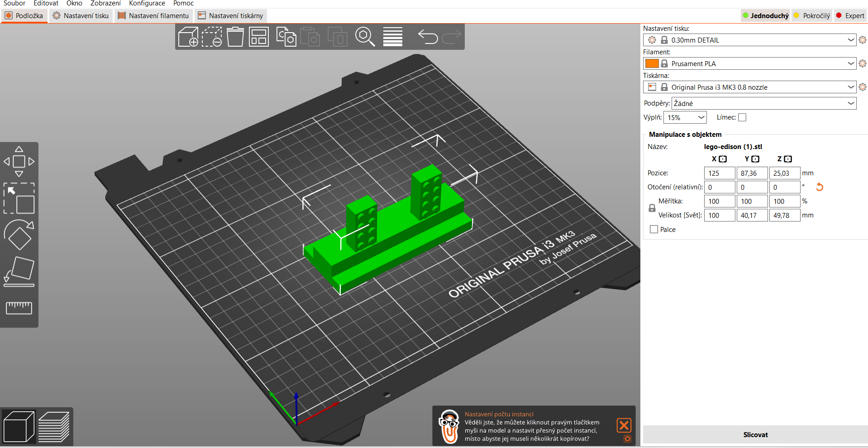Click the Search magnifier icon
The image size is (868, 448).
tap(365, 37)
